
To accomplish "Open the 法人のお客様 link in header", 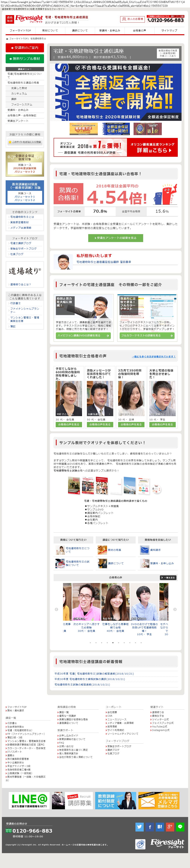I will click(x=132, y=19).
